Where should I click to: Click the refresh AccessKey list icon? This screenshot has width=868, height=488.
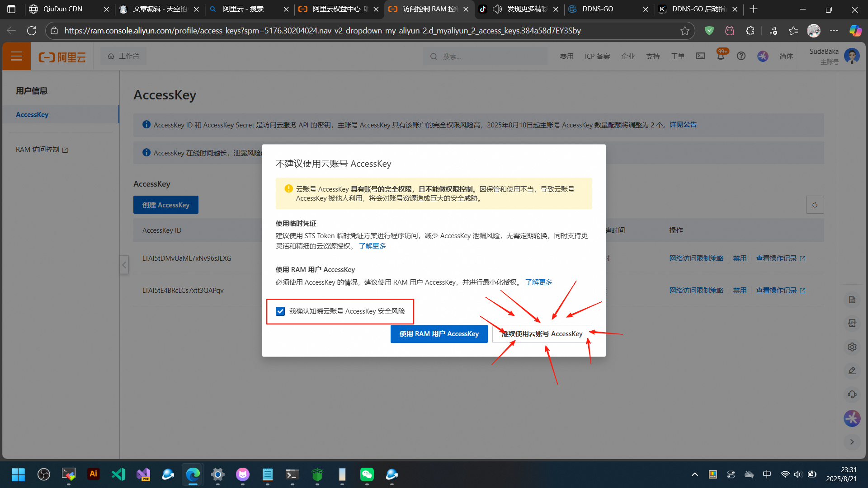[x=815, y=205]
